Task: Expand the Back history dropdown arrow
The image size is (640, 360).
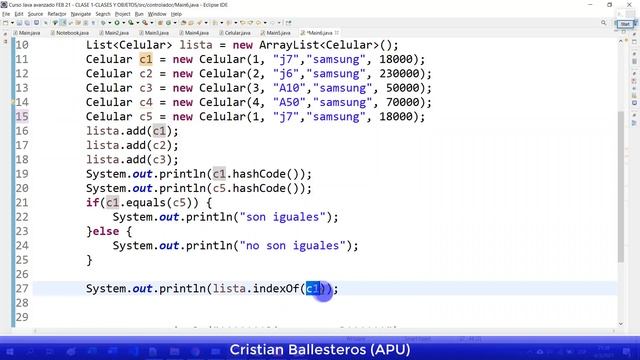Action: pos(265,23)
